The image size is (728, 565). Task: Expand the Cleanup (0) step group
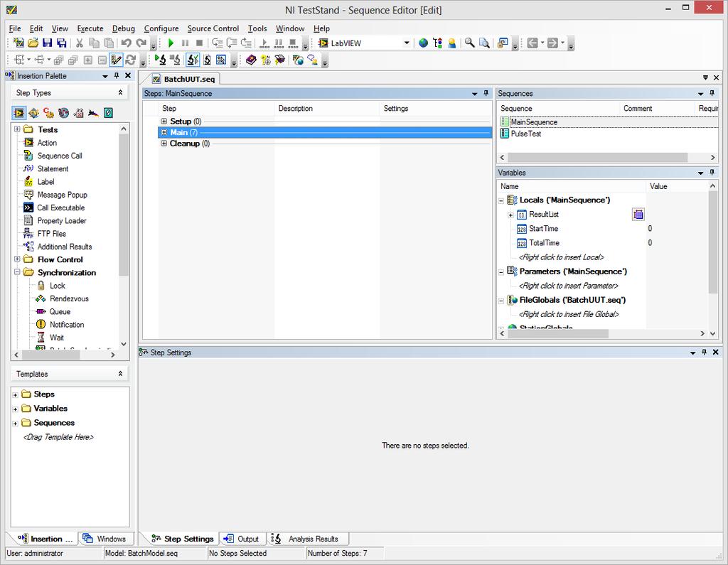tap(164, 144)
